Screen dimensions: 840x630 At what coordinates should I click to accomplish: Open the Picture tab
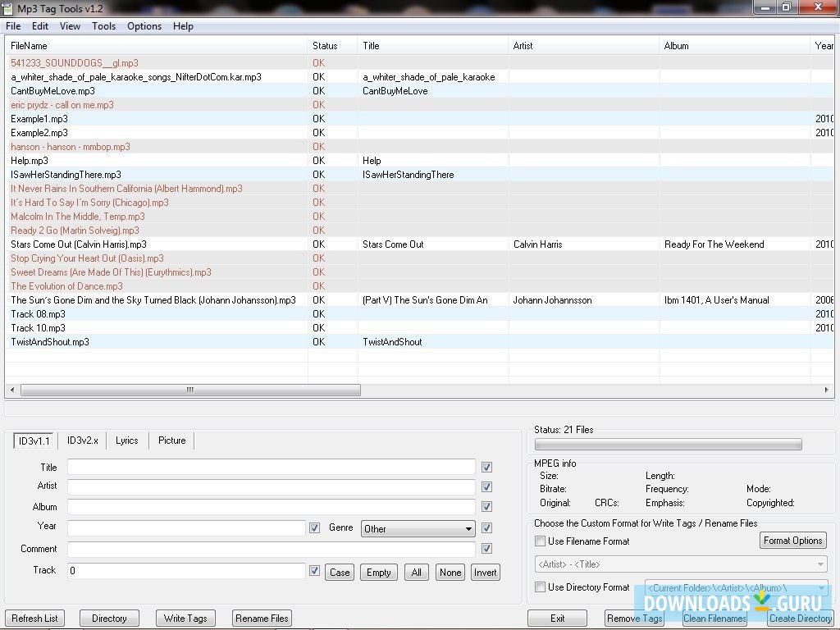click(172, 441)
